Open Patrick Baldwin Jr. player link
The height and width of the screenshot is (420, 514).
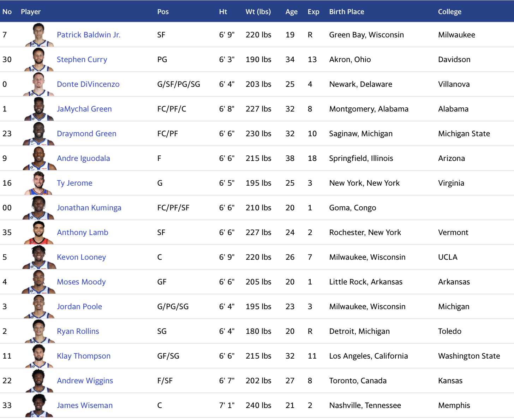[x=89, y=35]
